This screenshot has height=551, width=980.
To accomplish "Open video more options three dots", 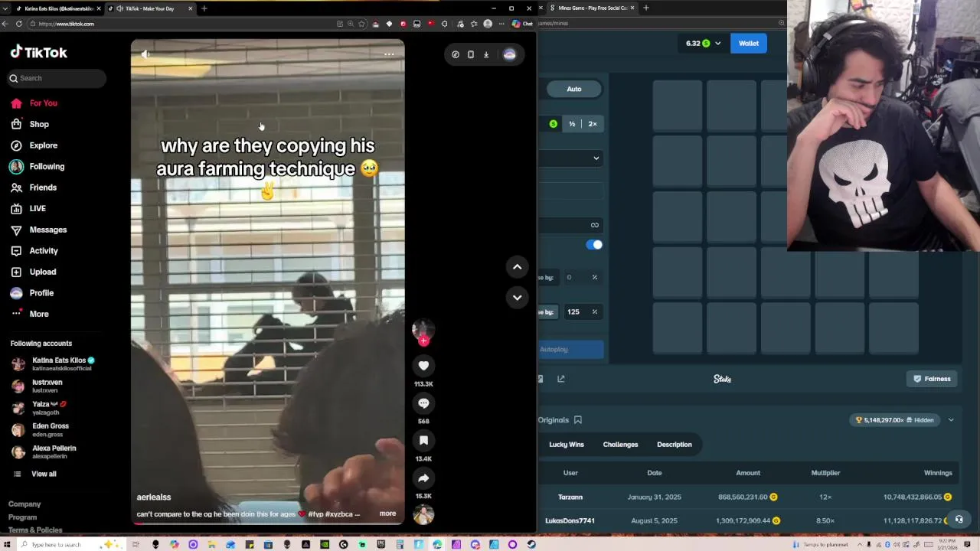I will click(389, 54).
